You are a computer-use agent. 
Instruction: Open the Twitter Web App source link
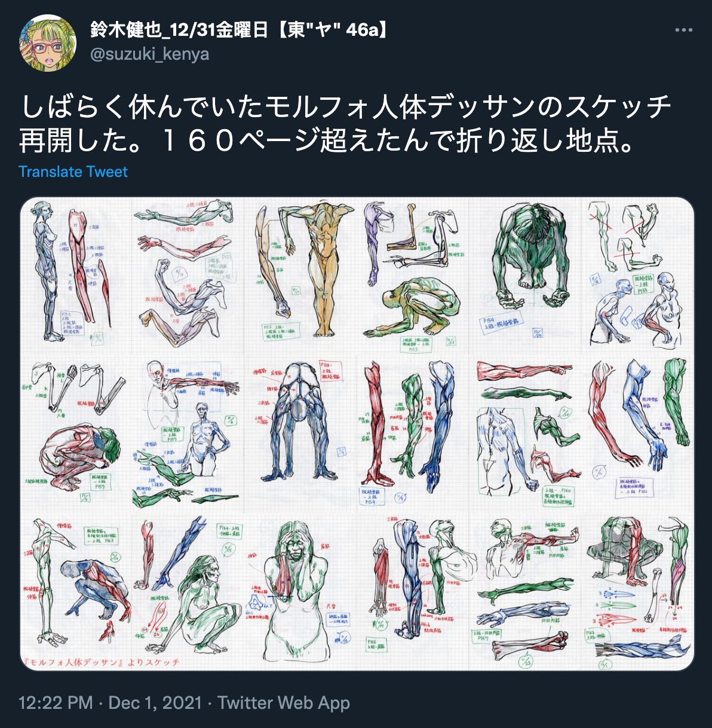point(283,703)
